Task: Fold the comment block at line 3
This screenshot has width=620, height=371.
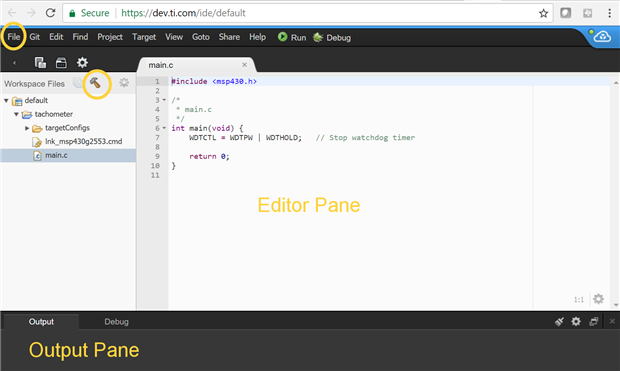Action: click(164, 100)
